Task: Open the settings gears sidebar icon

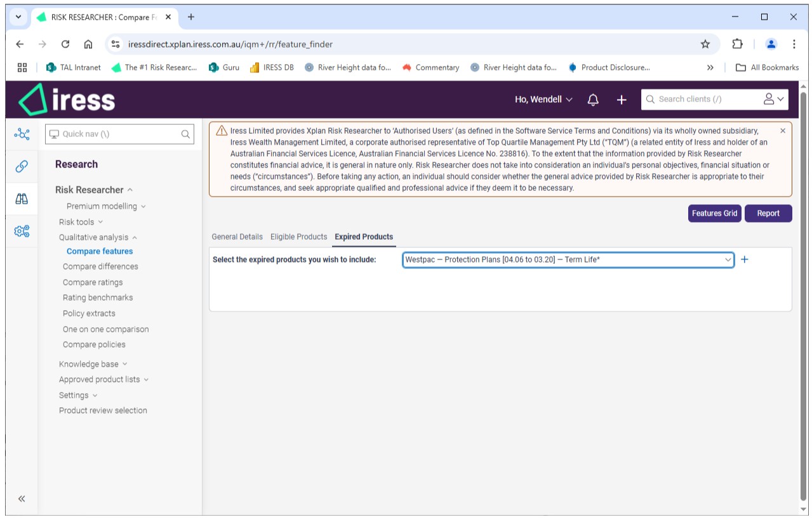Action: click(x=22, y=231)
